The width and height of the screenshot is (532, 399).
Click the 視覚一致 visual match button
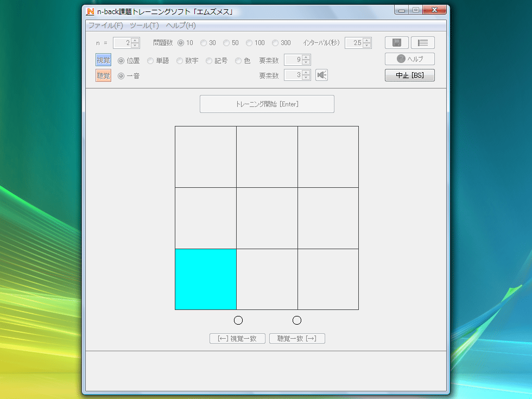click(x=237, y=339)
